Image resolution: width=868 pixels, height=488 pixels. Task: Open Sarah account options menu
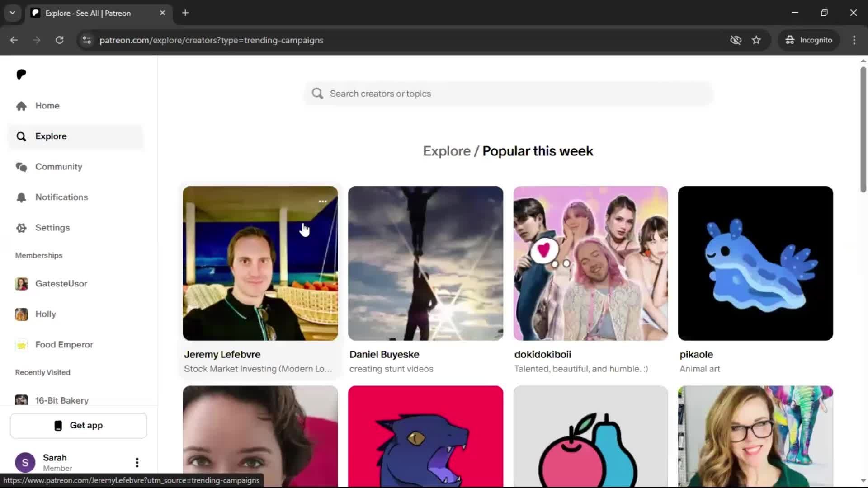[x=137, y=462]
